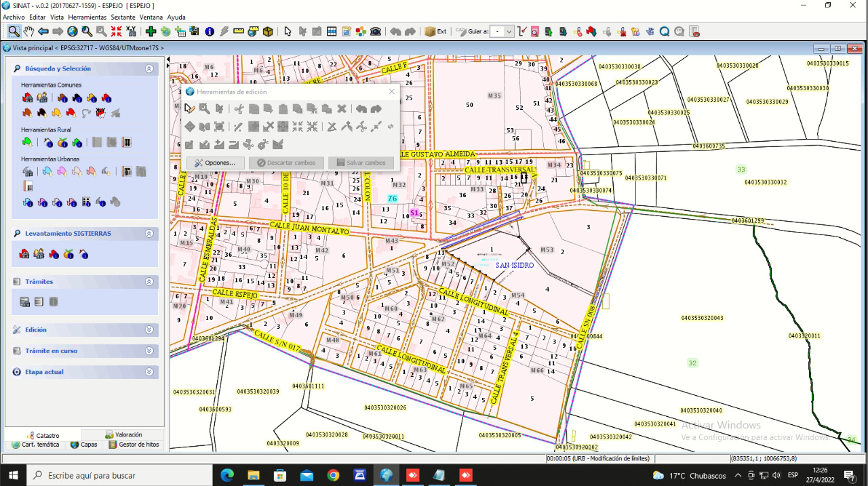
Task: Click the red arrows zoom-to-extent icon
Action: click(x=116, y=31)
